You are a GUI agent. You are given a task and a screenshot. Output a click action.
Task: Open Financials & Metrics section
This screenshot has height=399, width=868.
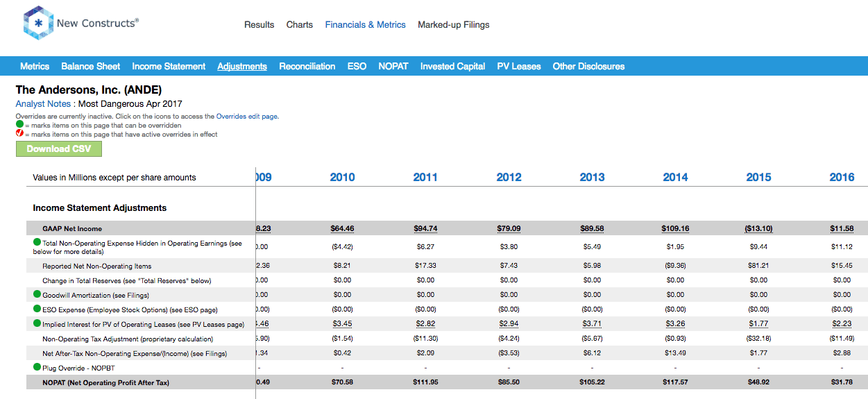pos(366,24)
